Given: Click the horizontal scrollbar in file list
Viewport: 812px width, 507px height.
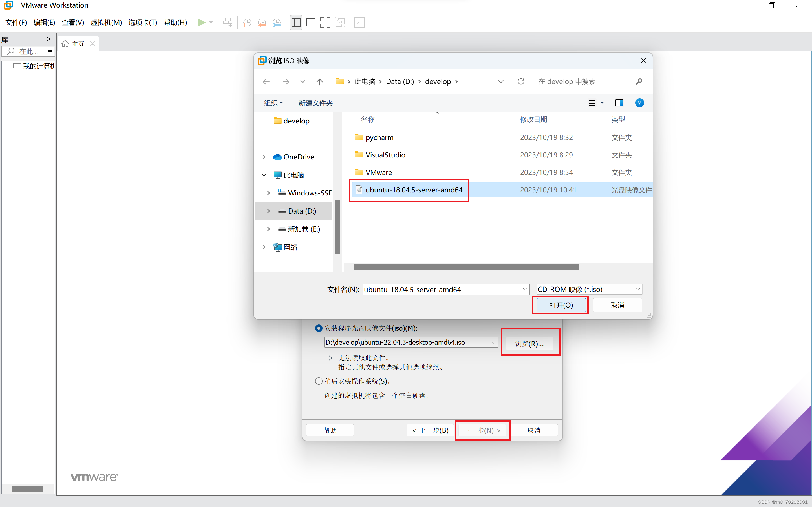Looking at the screenshot, I should (466, 267).
